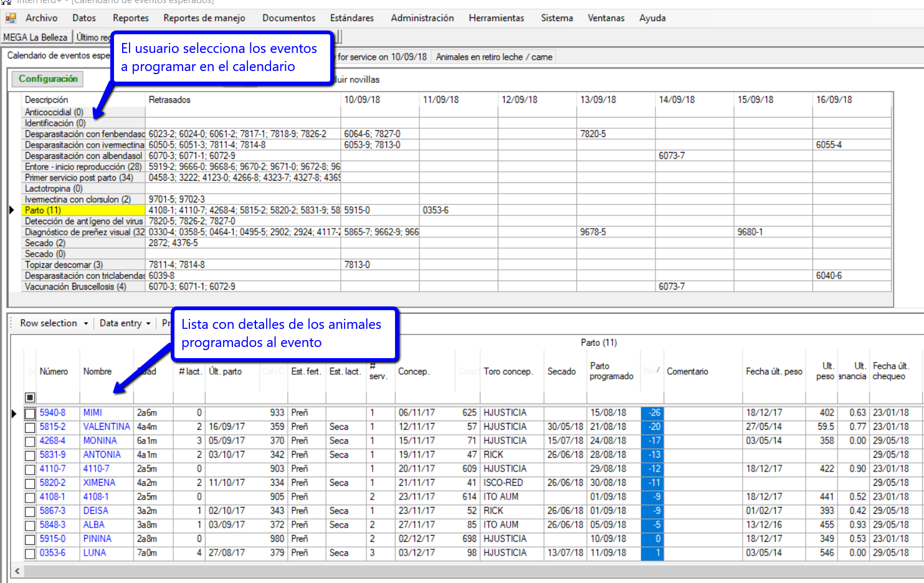Open the Reportes menu
The image size is (924, 583).
[131, 18]
